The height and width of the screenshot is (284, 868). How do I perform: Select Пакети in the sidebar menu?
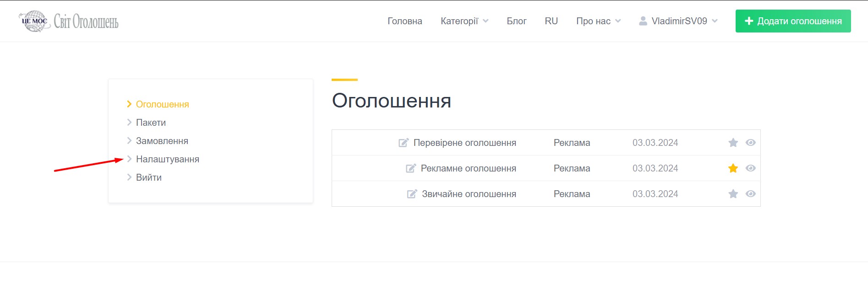point(151,123)
